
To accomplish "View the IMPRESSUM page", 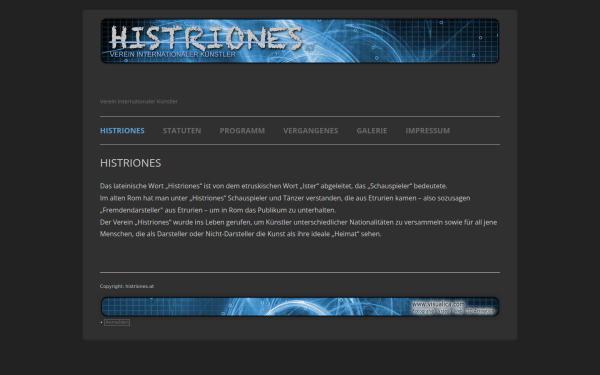I will 428,130.
